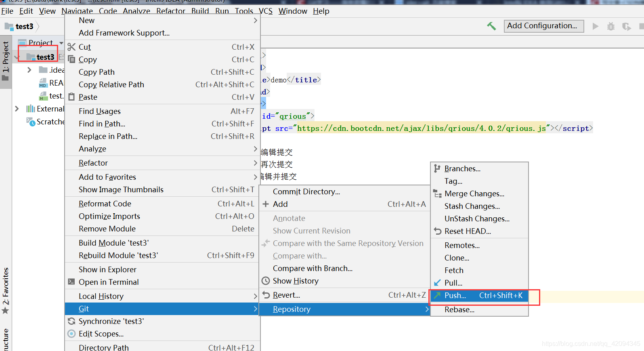Click the plus icon next to Add
This screenshot has height=351, width=644.
tap(266, 204)
